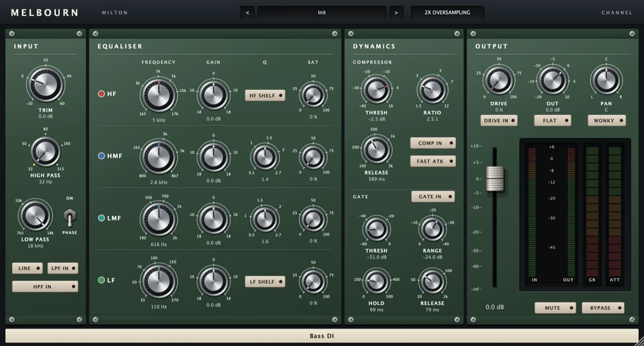Click the LMF frequency knob
The height and width of the screenshot is (346, 644).
(x=158, y=219)
